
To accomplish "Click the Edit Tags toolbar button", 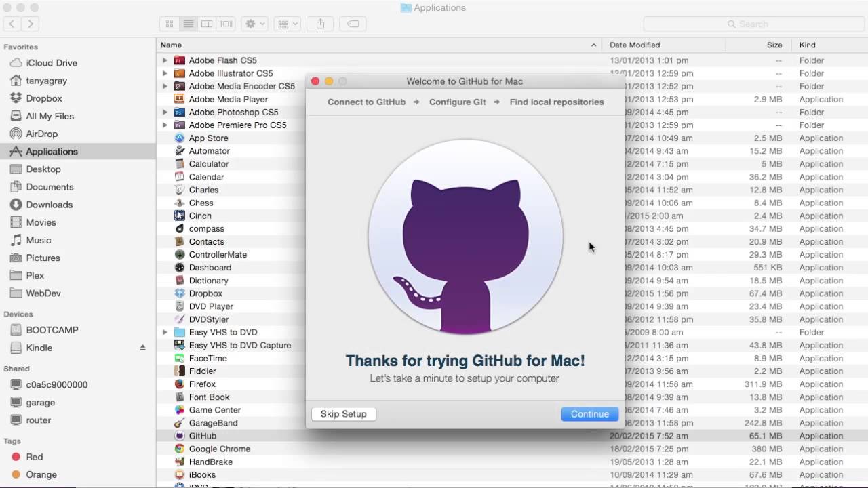I will (353, 24).
